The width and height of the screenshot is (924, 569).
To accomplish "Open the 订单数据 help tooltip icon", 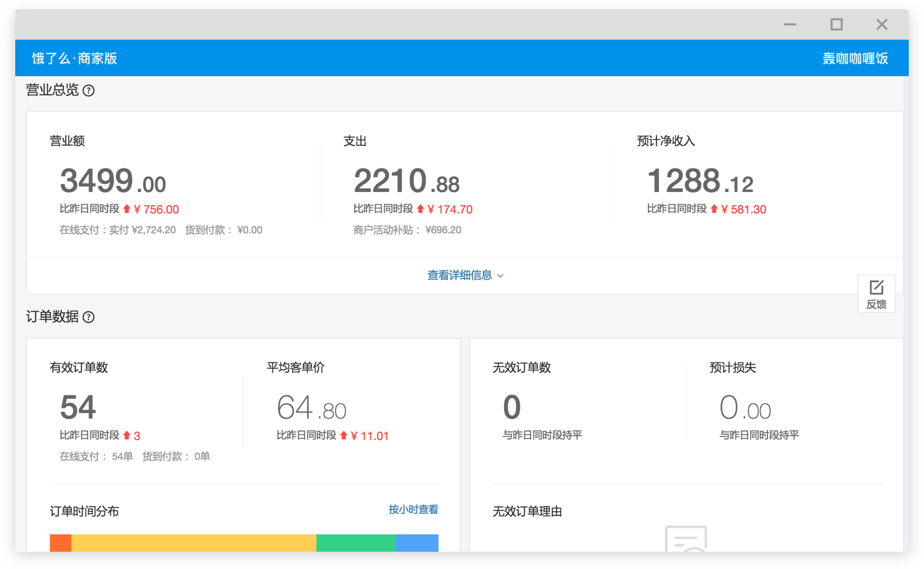I will point(89,317).
